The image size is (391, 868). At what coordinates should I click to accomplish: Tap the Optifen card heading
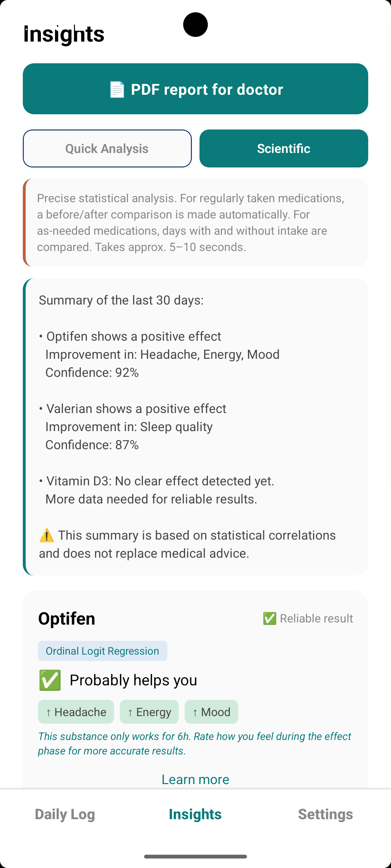click(x=67, y=618)
